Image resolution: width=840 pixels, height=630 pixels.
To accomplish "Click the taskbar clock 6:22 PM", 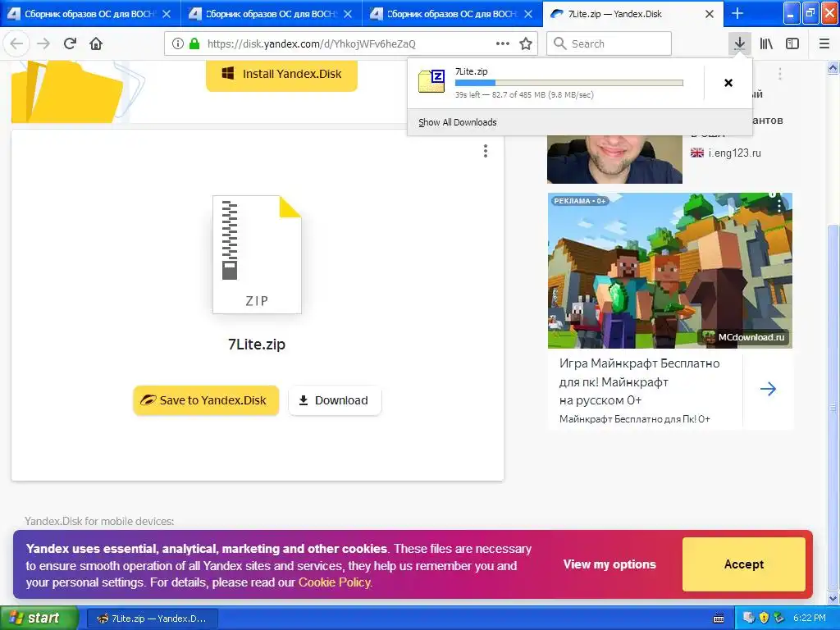I will click(x=810, y=618).
